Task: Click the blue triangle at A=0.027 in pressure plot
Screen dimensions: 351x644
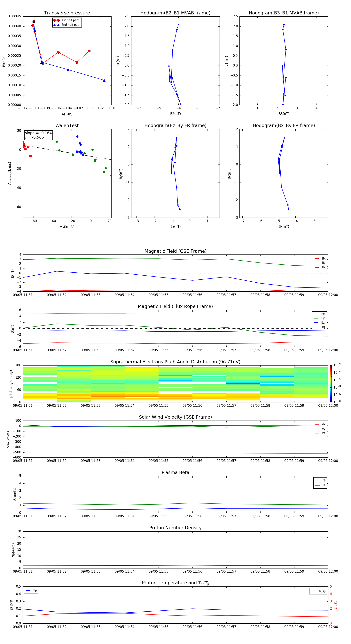Action: point(104,80)
